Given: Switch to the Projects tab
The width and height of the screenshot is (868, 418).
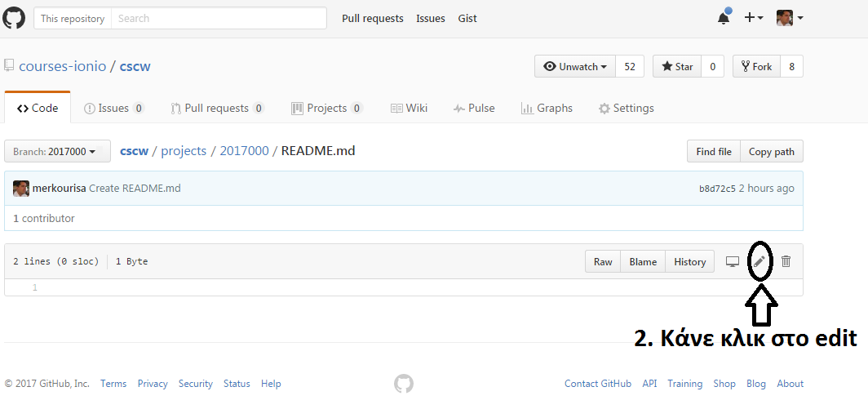Looking at the screenshot, I should [x=327, y=108].
